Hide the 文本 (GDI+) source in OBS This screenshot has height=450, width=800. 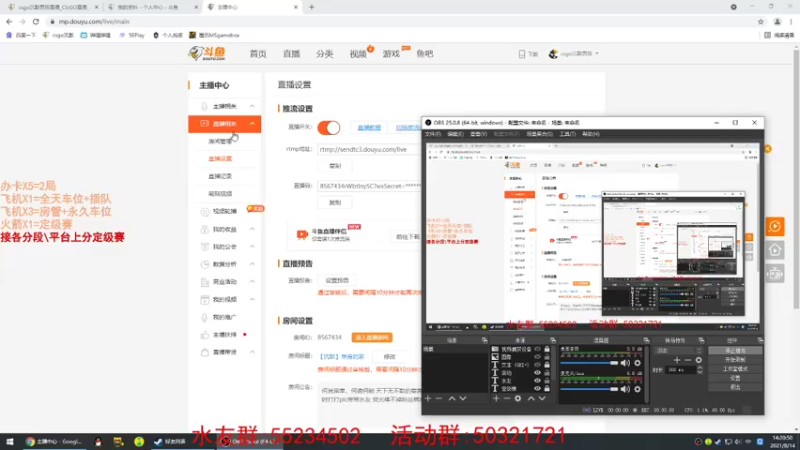tap(537, 365)
